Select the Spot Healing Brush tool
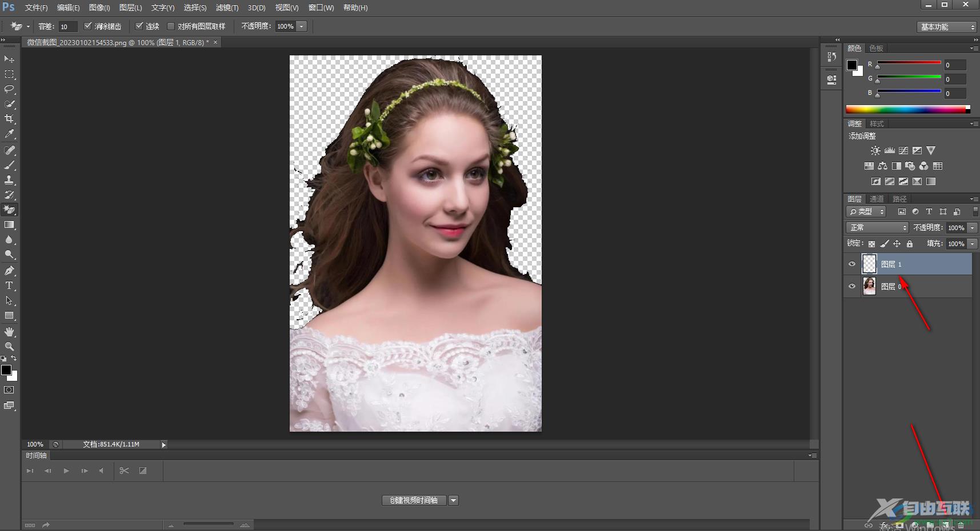 click(9, 150)
